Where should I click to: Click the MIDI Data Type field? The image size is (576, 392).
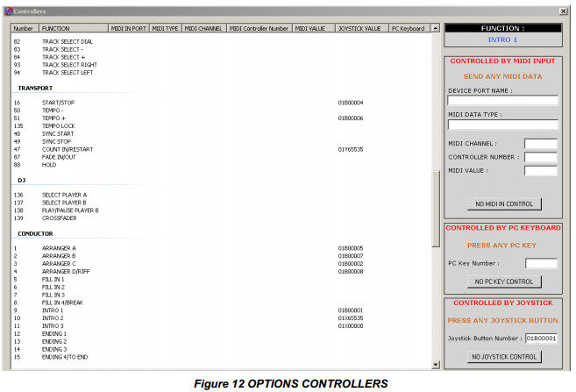tap(502, 125)
